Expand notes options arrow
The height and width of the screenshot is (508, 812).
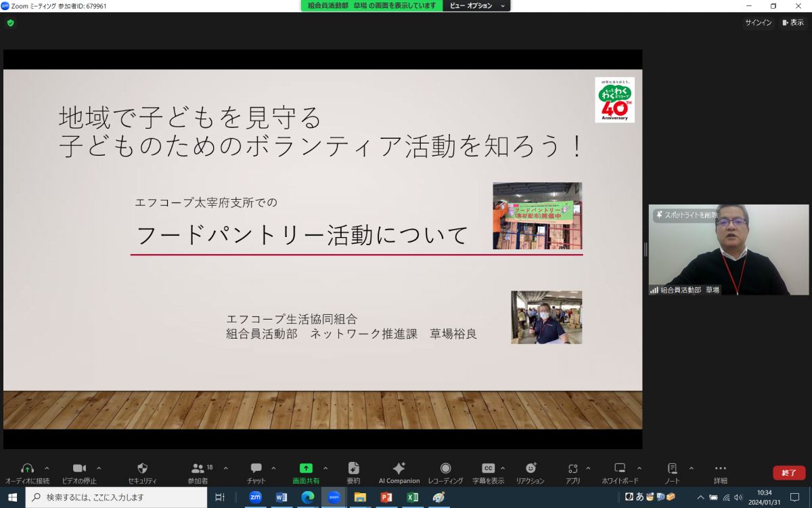point(691,467)
